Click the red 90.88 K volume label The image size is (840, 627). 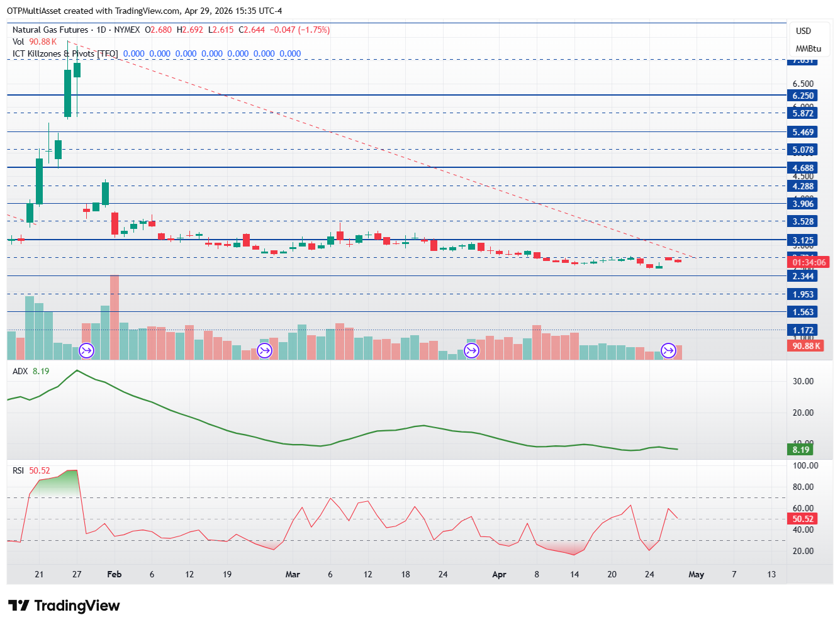pyautogui.click(x=805, y=346)
